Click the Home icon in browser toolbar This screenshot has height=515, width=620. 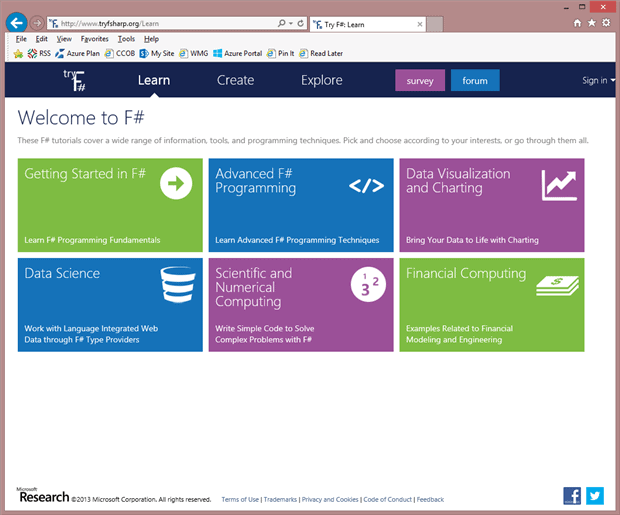tap(577, 23)
